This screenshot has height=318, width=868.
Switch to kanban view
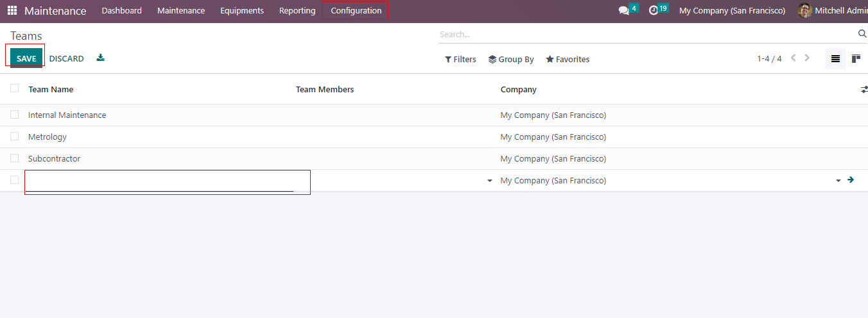pos(856,59)
